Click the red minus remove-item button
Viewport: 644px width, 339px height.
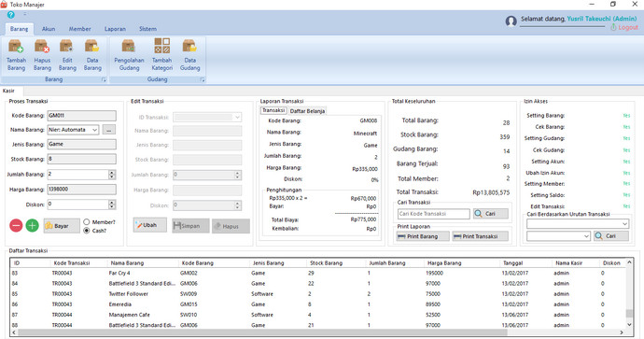16,225
